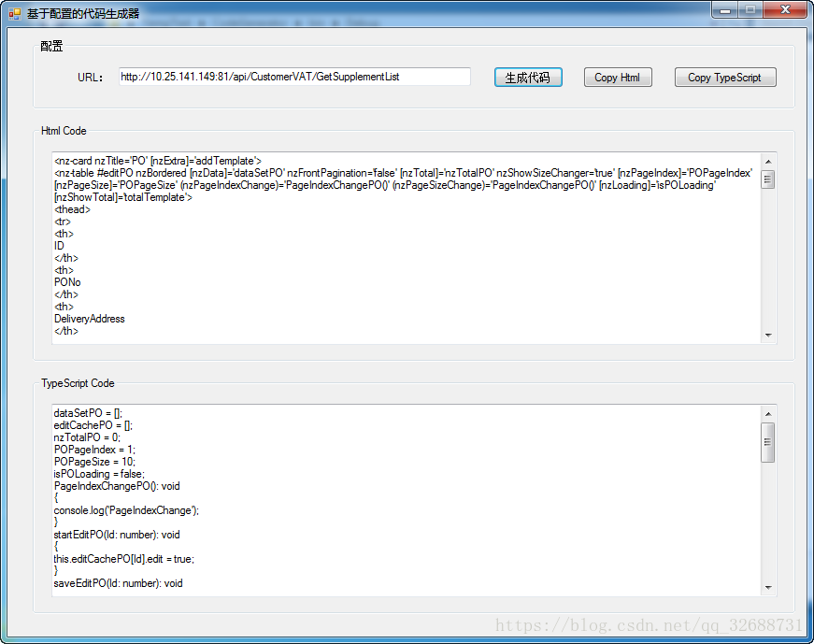The image size is (814, 644).
Task: Click the Copy TypeScript button
Action: (x=725, y=78)
